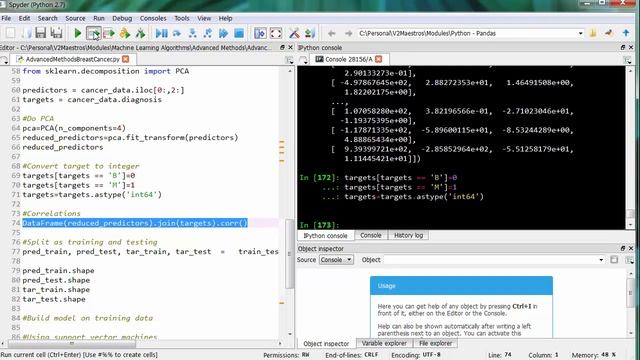Open Object field dropdown arrow
640x360 pixels.
point(601,260)
